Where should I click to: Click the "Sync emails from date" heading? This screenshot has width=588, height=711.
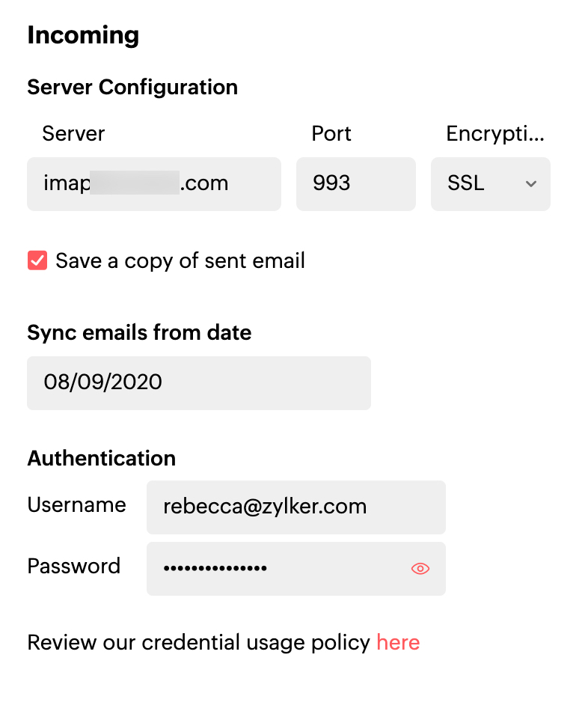pyautogui.click(x=139, y=332)
